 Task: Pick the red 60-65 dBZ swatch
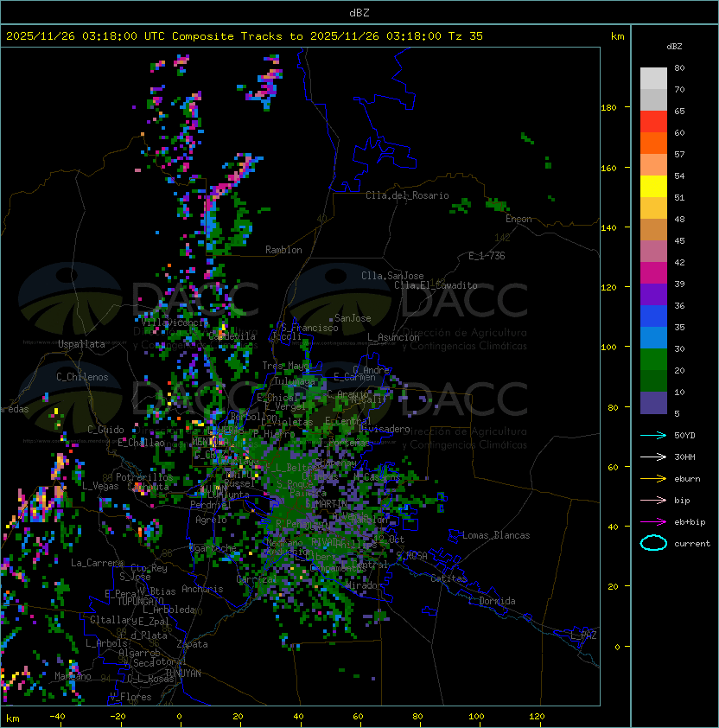[x=653, y=122]
